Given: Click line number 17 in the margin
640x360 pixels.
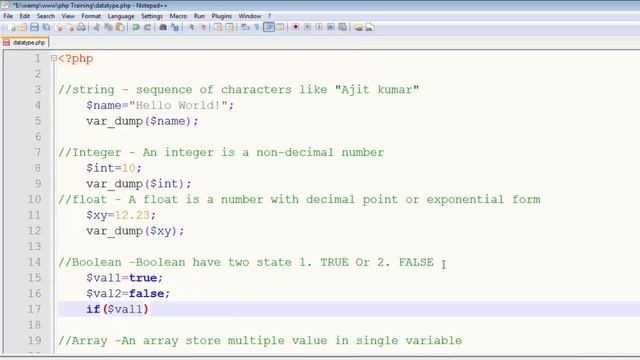Looking at the screenshot, I should [34, 309].
